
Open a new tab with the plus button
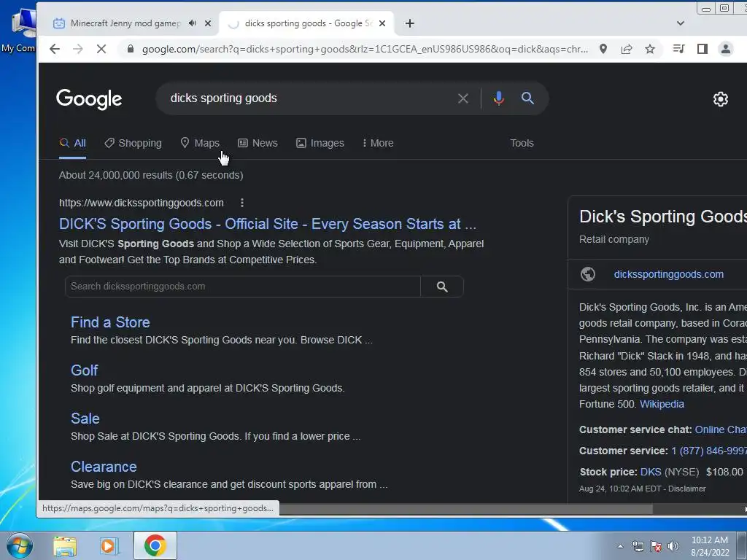(x=410, y=23)
